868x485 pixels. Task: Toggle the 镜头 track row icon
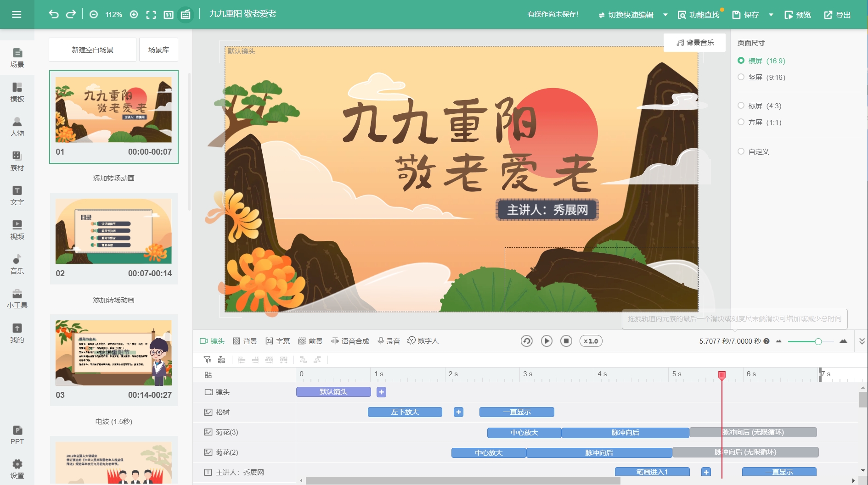click(209, 392)
